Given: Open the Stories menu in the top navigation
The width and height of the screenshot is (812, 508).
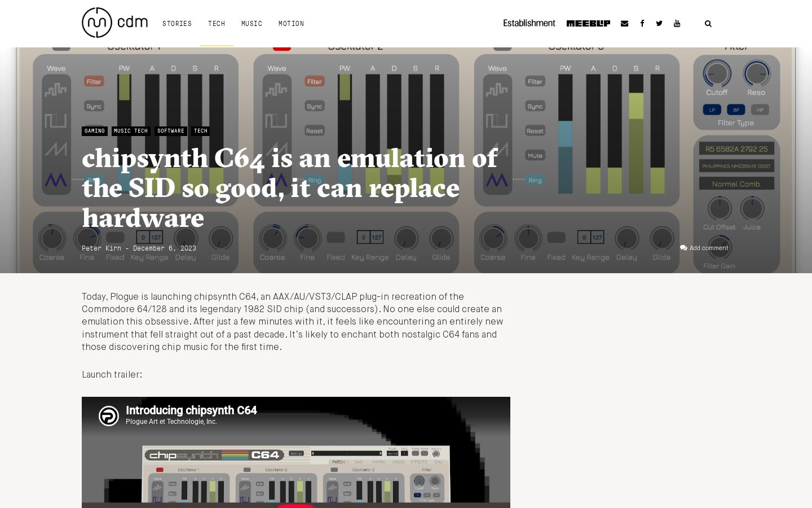Looking at the screenshot, I should (x=177, y=24).
